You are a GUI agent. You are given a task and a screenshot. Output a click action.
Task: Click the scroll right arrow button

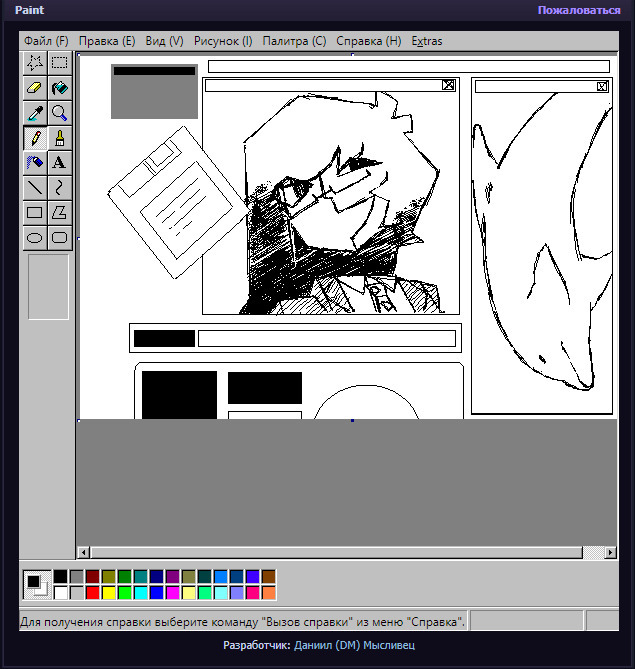click(x=611, y=553)
